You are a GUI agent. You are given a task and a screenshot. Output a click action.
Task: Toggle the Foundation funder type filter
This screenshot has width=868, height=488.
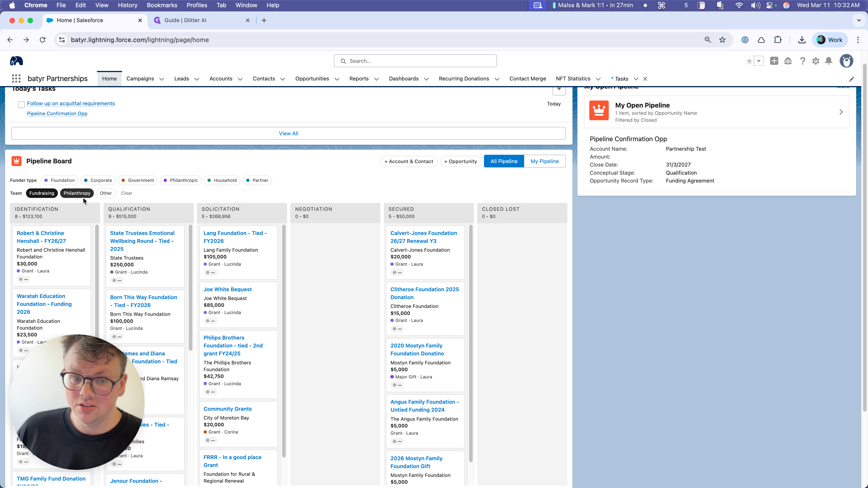pyautogui.click(x=59, y=180)
